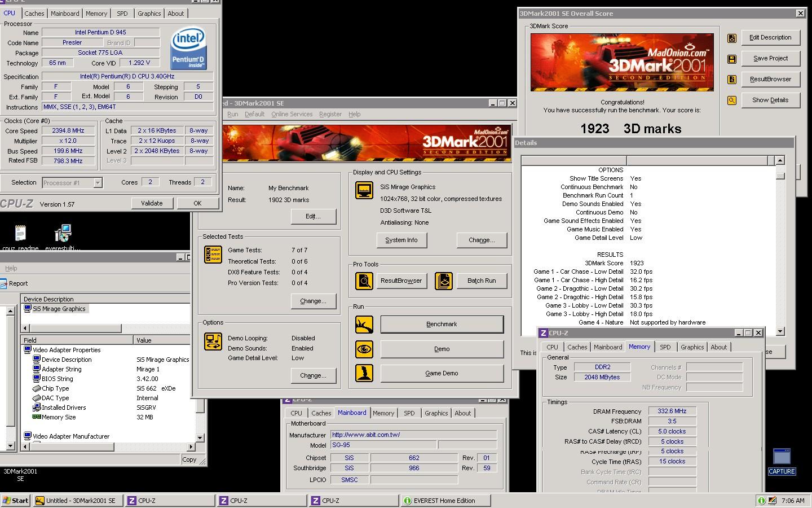The width and height of the screenshot is (812, 508).
Task: Switch to Untitled - 3DMark2001 SE taskbar item
Action: pos(77,501)
